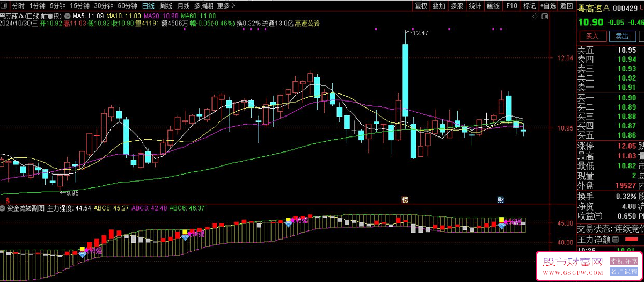Add stock via +自选 button

click(548, 6)
